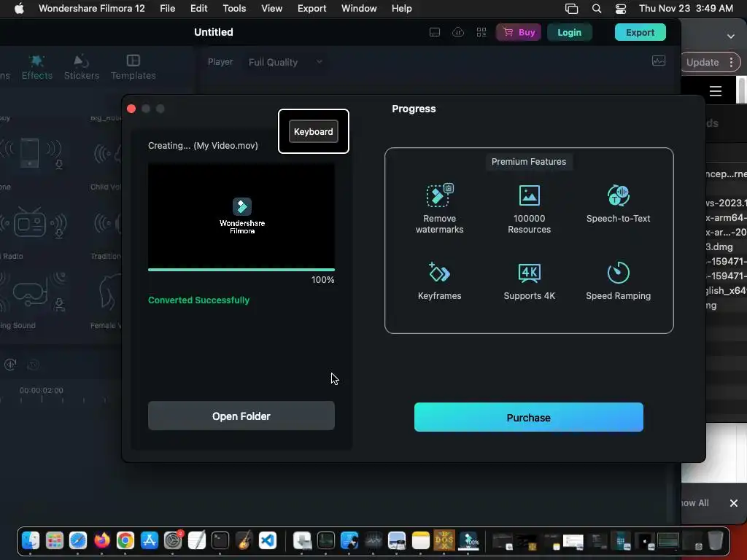Click the Keyboard button in Progress dialog

coord(313,131)
